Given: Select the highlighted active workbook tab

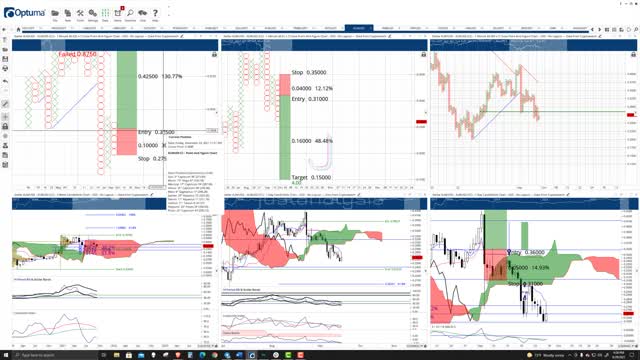Looking at the screenshot, I should (359, 28).
